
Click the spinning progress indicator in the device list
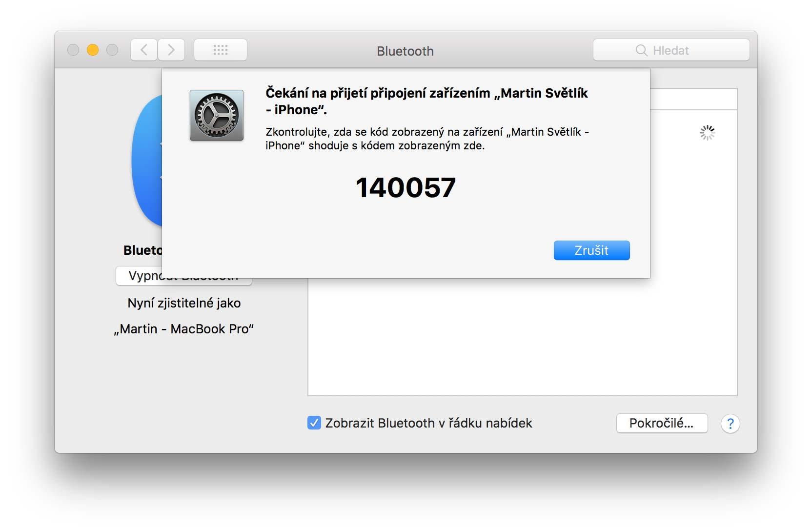pos(707,133)
